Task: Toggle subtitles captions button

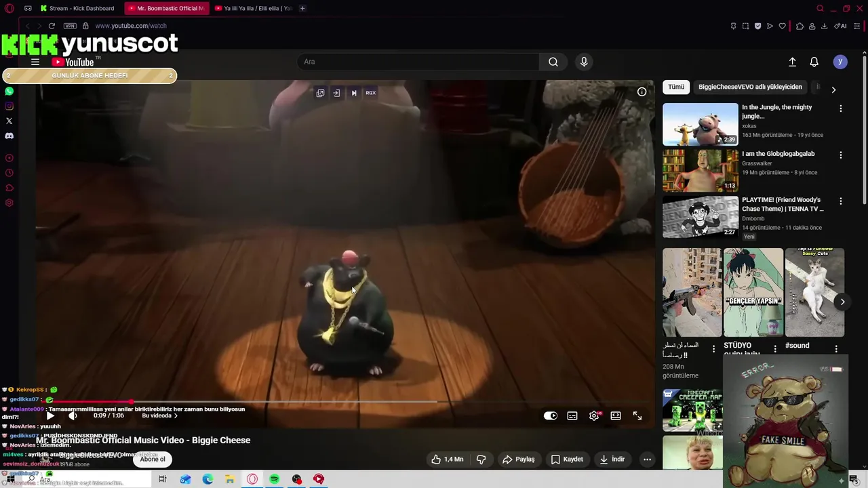Action: click(572, 415)
